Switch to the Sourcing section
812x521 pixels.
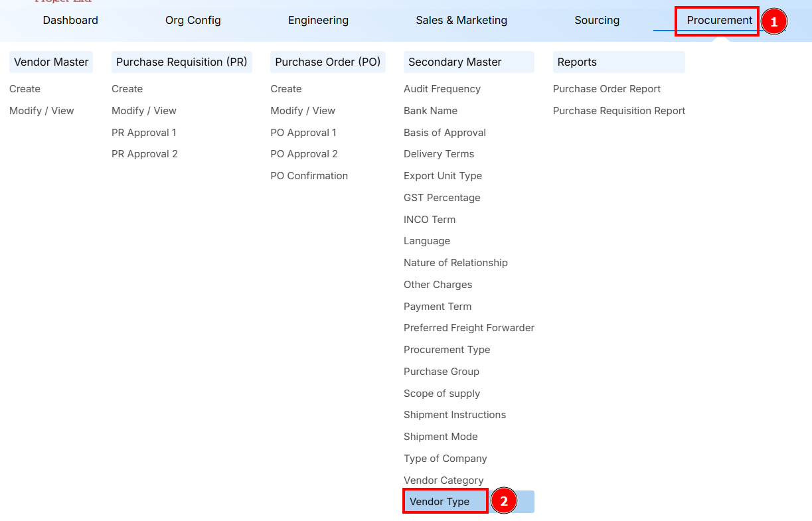coord(596,20)
